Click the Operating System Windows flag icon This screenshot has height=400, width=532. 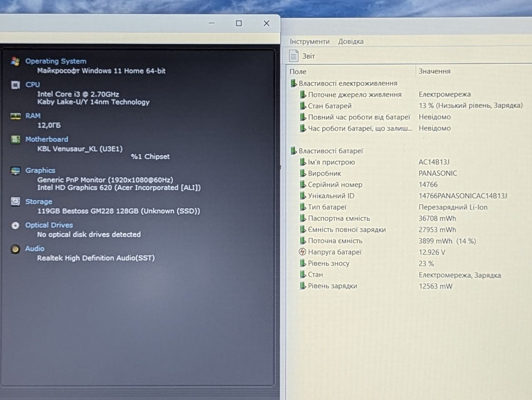tap(15, 61)
